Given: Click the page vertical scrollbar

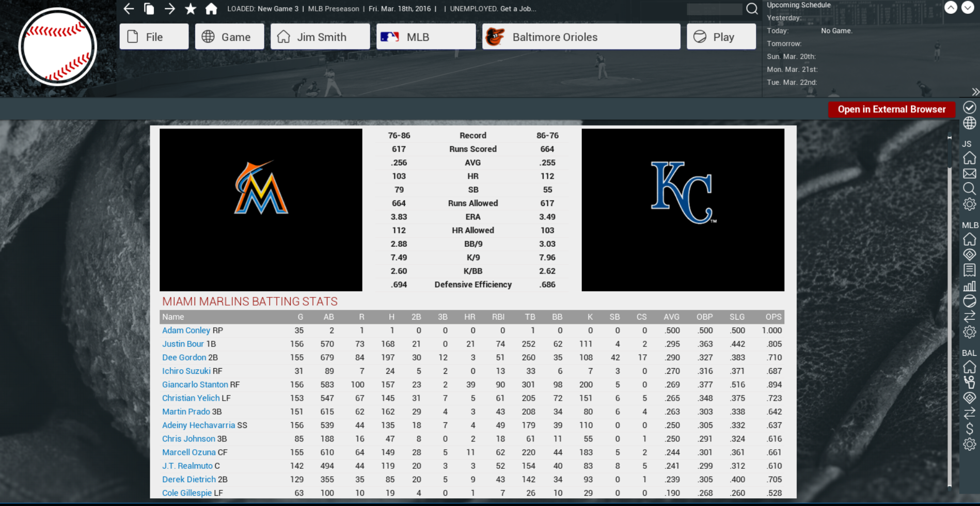Looking at the screenshot, I should coord(949,312).
